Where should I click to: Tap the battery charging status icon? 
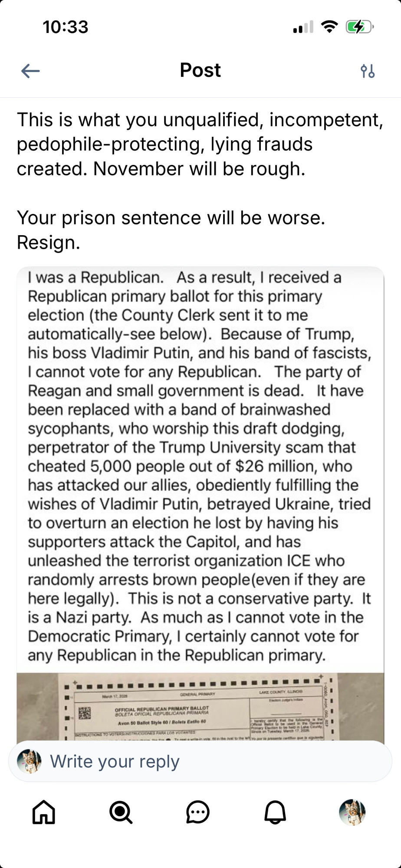click(x=359, y=27)
